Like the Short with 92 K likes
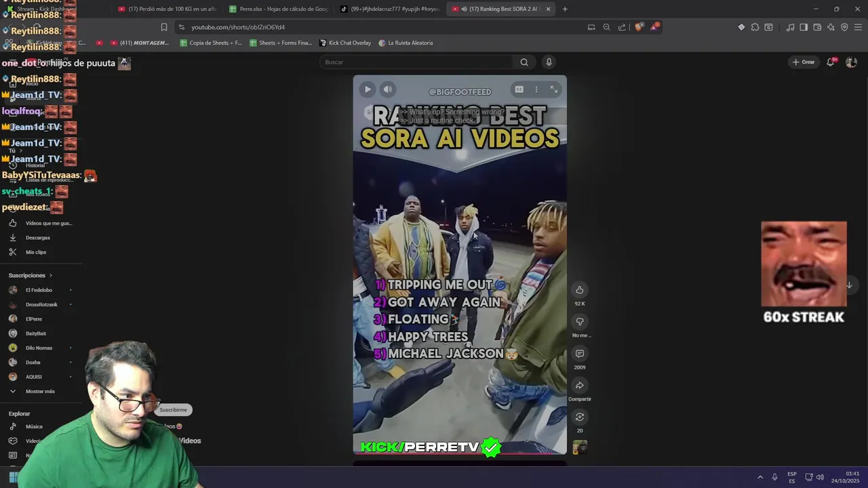The image size is (868, 488). (x=580, y=290)
